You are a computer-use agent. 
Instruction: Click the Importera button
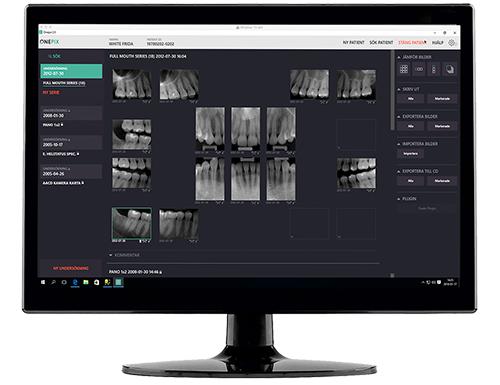(x=410, y=154)
